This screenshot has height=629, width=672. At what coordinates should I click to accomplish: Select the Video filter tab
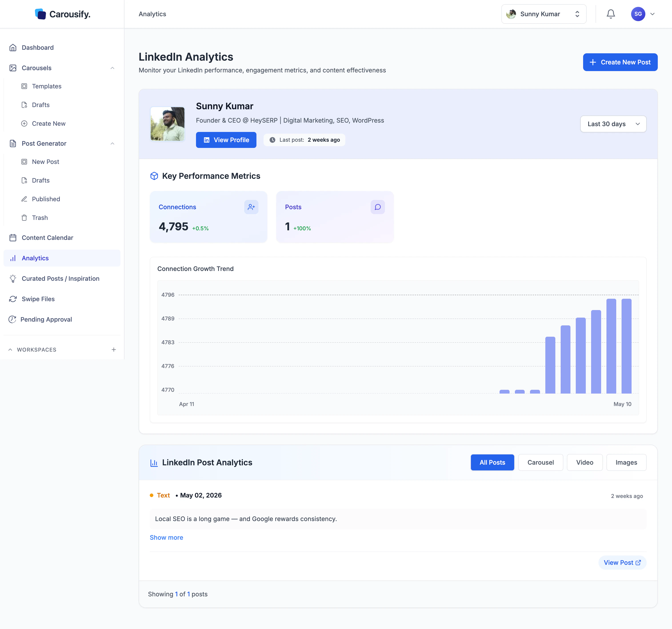coord(584,462)
